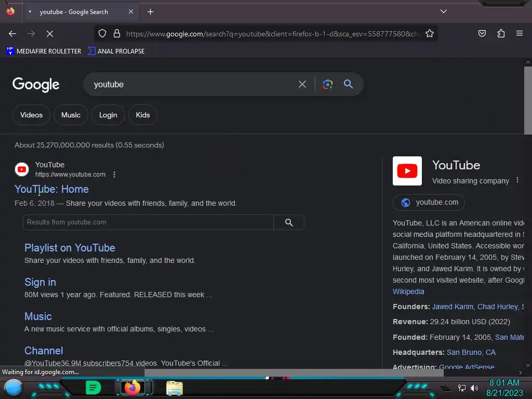The height and width of the screenshot is (399, 532).
Task: Click the search button for youtube.com results
Action: point(289,222)
